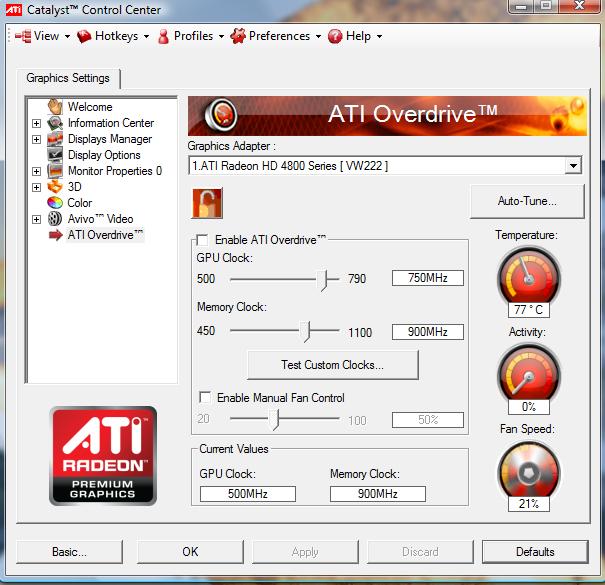This screenshot has height=585, width=605.
Task: Click the ATI Radeon Premium Graphics logo
Action: (x=103, y=456)
